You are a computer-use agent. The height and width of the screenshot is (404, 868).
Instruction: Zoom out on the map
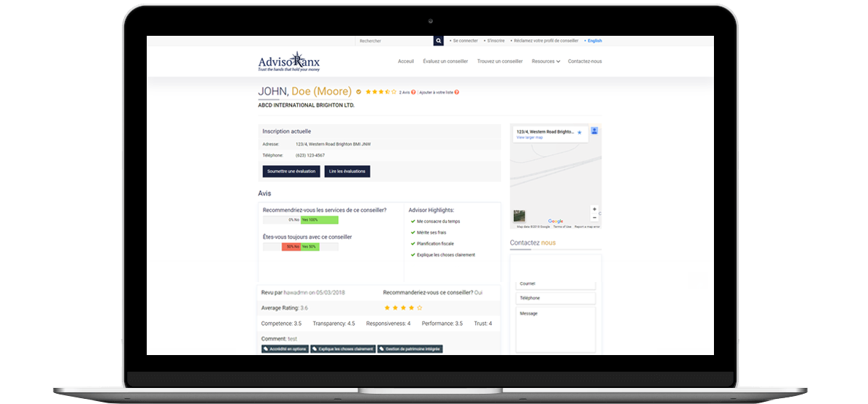tap(594, 218)
